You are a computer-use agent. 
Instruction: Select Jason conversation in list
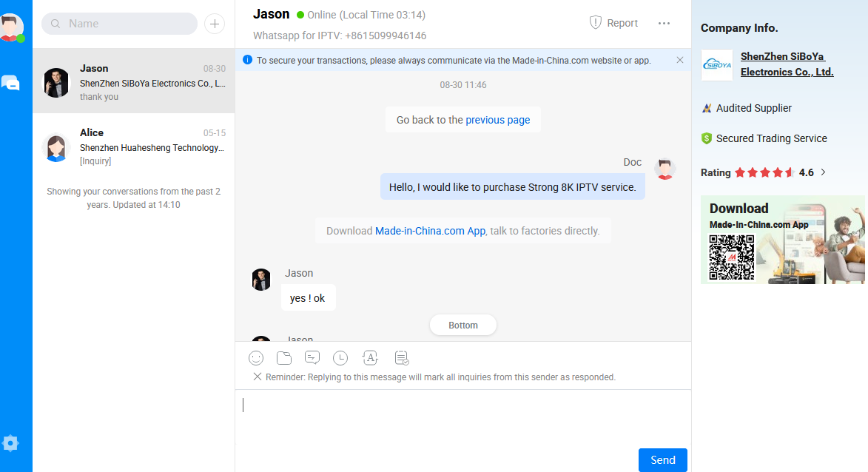pyautogui.click(x=134, y=81)
